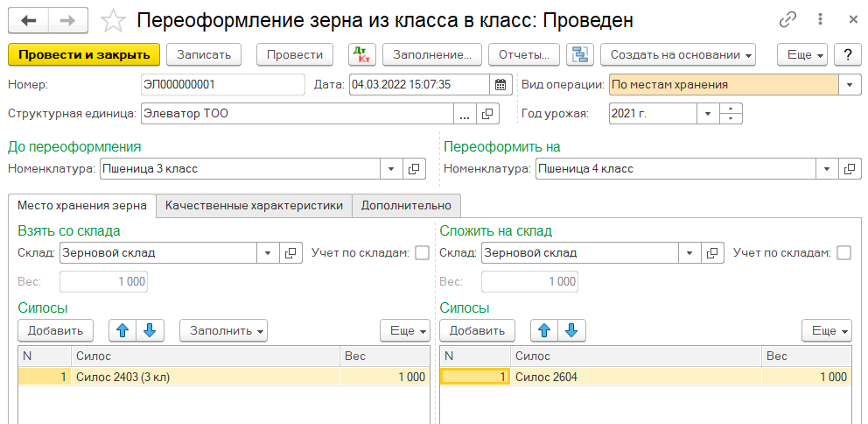Move left silo row up
This screenshot has width=868, height=424.
coord(122,330)
